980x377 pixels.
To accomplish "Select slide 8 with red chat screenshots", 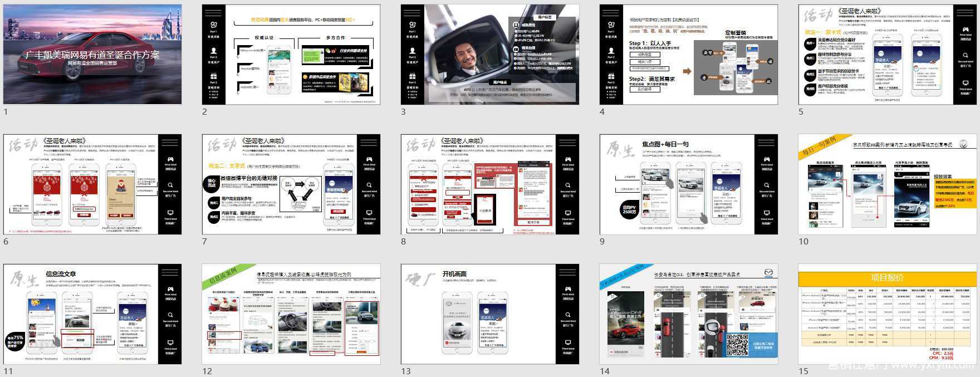I will pos(490,184).
